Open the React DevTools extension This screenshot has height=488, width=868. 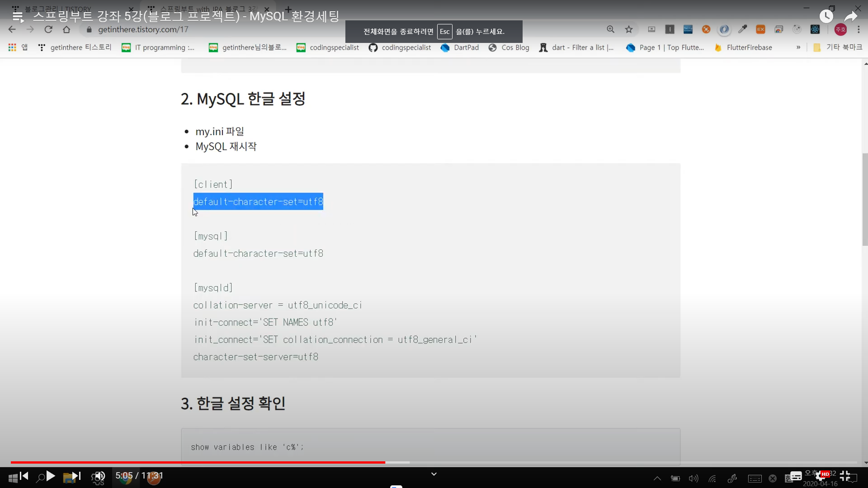(x=815, y=29)
